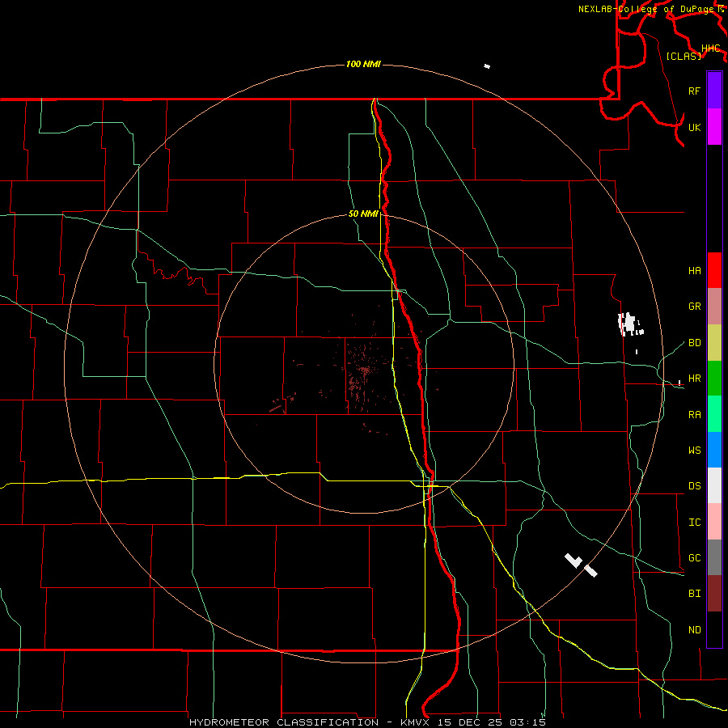Click the "100 NMI" range ring label
Viewport: 728px width, 728px height.
363,64
